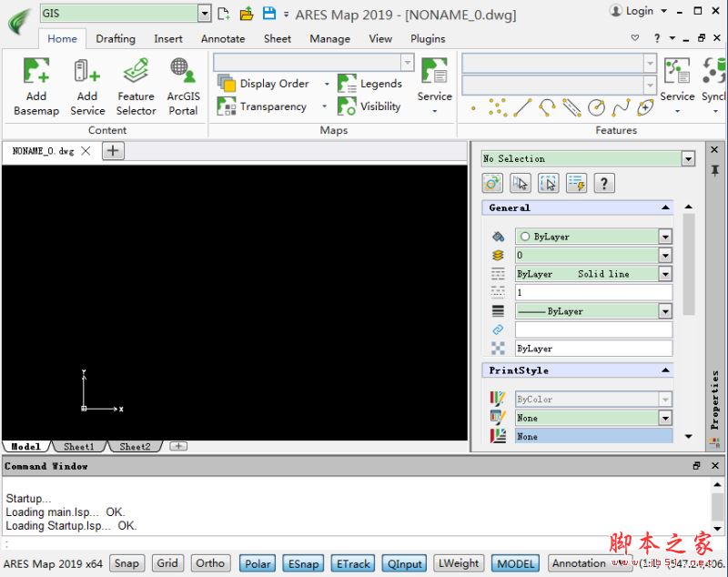Viewport: 728px width, 577px height.
Task: Open the Display Order dropdown arrow
Action: (327, 84)
